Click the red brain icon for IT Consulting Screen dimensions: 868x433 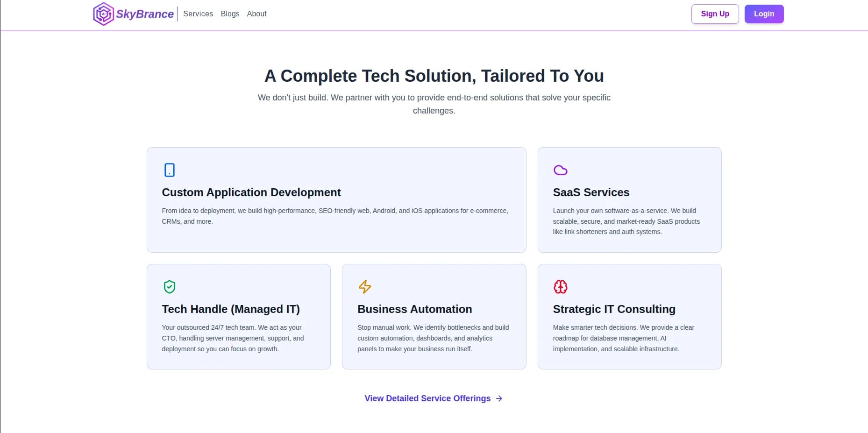(560, 287)
